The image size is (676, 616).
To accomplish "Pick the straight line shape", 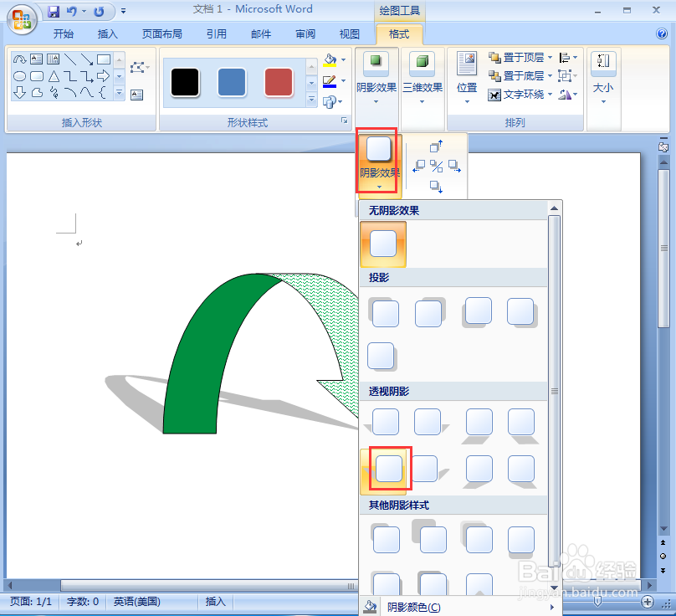I will coord(70,59).
